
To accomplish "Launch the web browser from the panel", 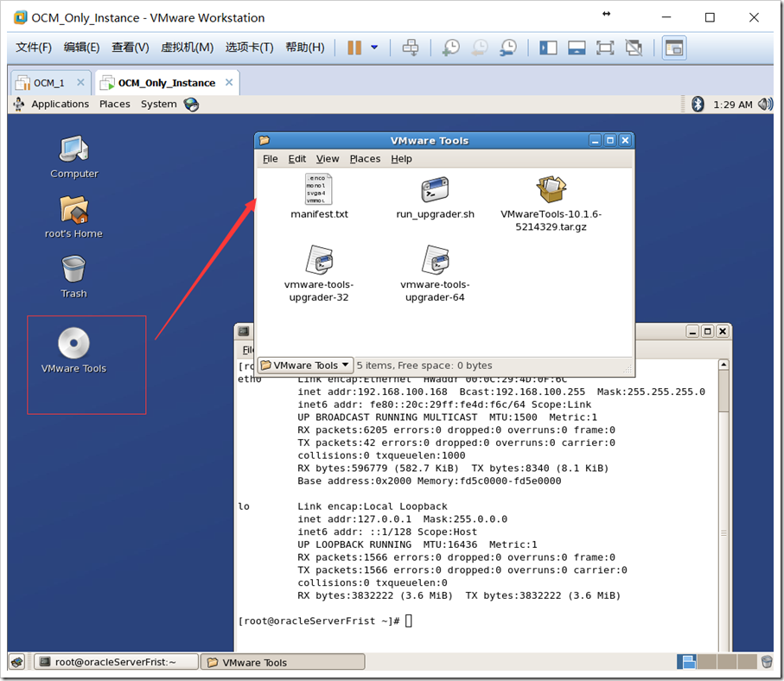I will pyautogui.click(x=191, y=105).
